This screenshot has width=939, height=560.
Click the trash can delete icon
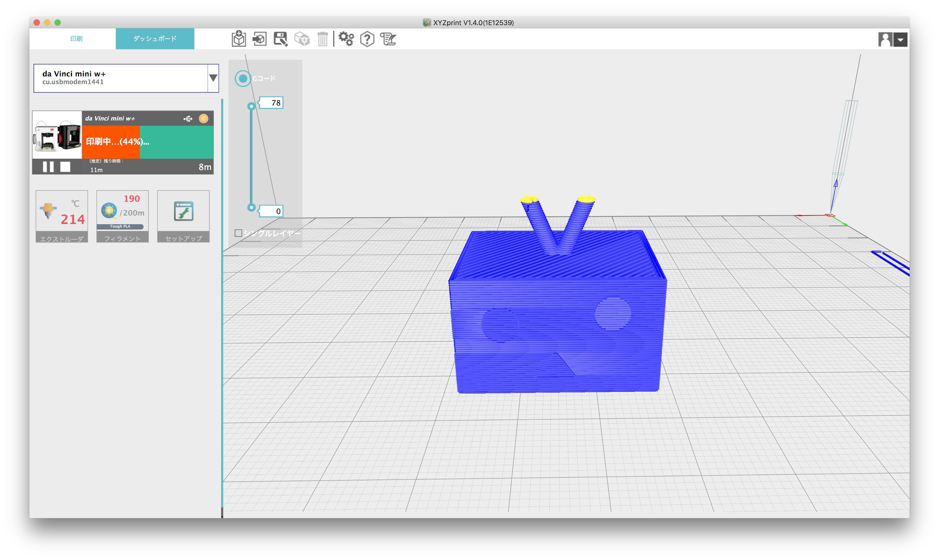[x=323, y=39]
